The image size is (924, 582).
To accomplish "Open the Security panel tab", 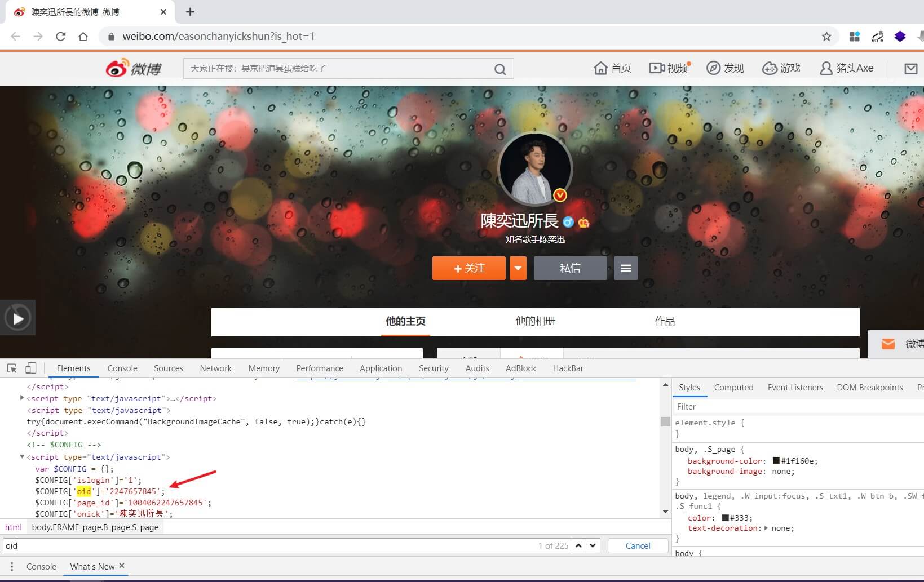I will click(x=434, y=368).
